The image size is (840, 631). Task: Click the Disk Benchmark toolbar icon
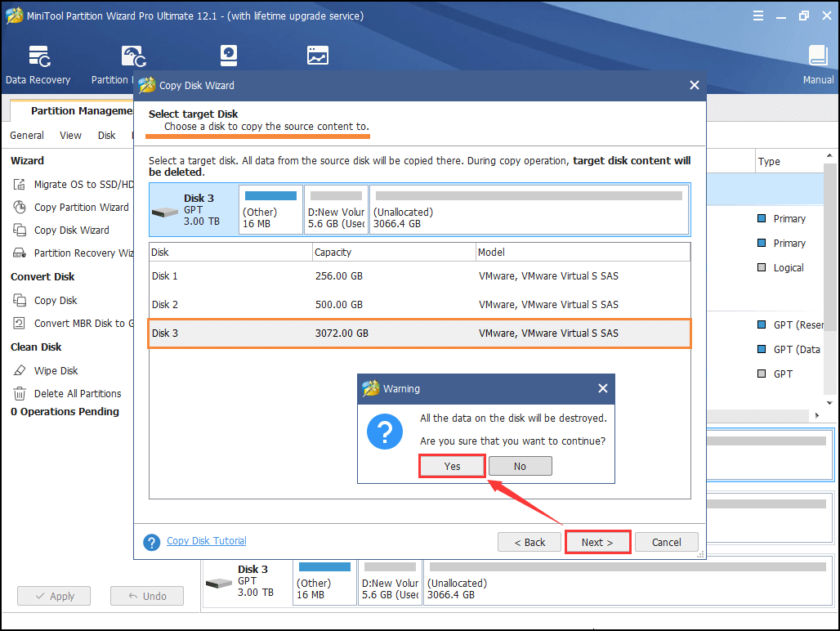(x=229, y=56)
